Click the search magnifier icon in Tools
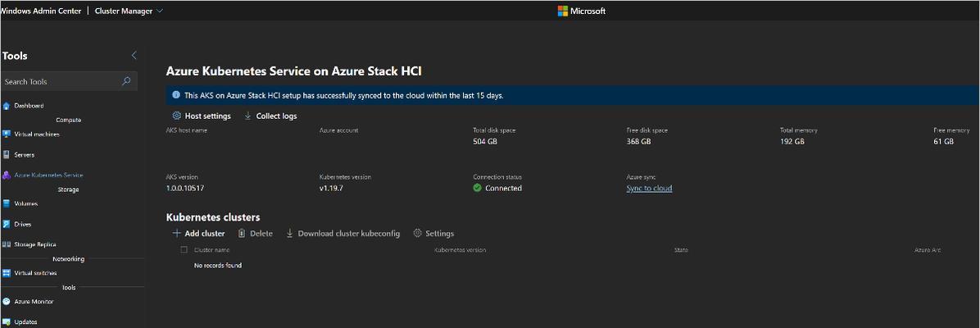980x328 pixels. click(125, 81)
